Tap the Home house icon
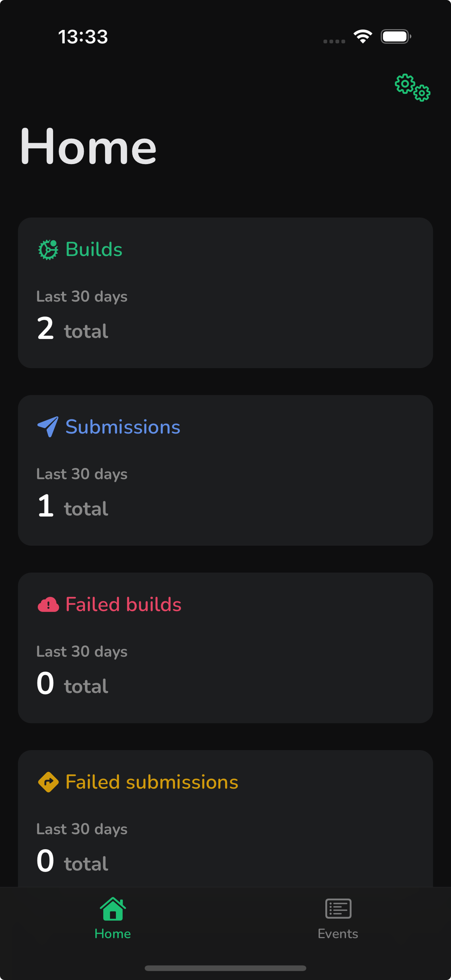The image size is (451, 980). pos(113,909)
